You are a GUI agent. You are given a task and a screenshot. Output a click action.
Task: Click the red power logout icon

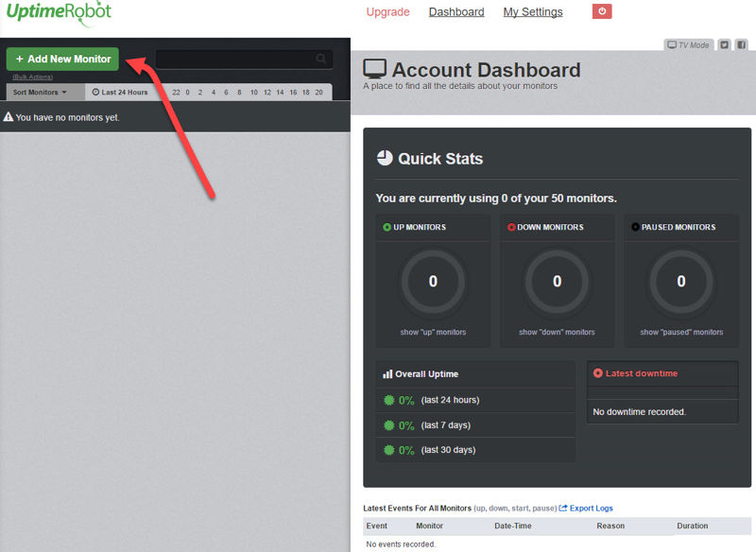(x=602, y=11)
